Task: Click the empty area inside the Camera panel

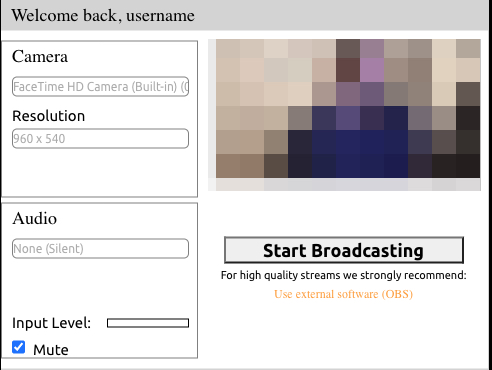Action: coord(100,172)
